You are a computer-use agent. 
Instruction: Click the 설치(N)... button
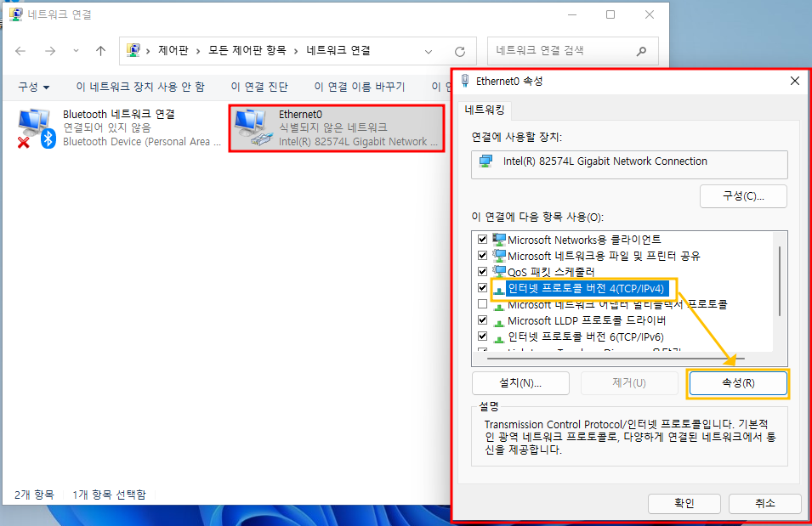520,383
